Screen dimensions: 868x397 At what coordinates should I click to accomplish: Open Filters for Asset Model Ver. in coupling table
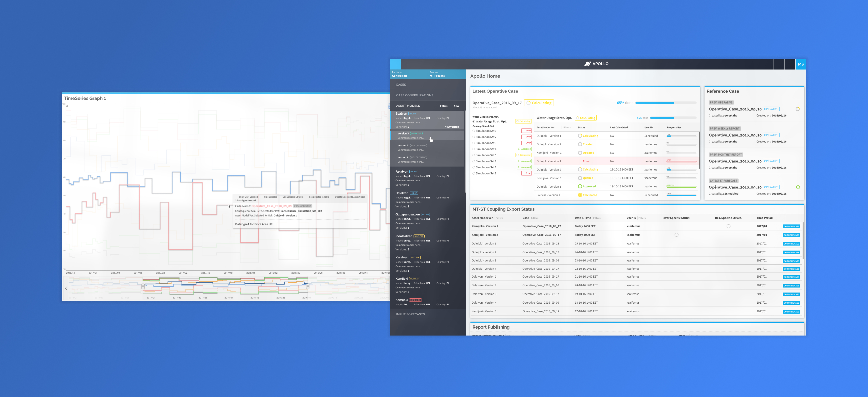point(499,218)
